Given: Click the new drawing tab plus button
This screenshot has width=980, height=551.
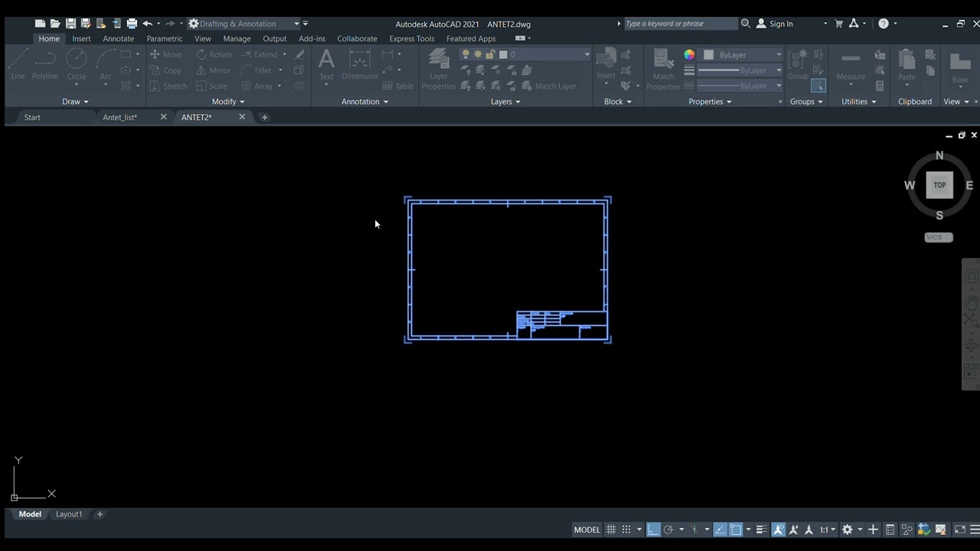Looking at the screenshot, I should click(264, 117).
